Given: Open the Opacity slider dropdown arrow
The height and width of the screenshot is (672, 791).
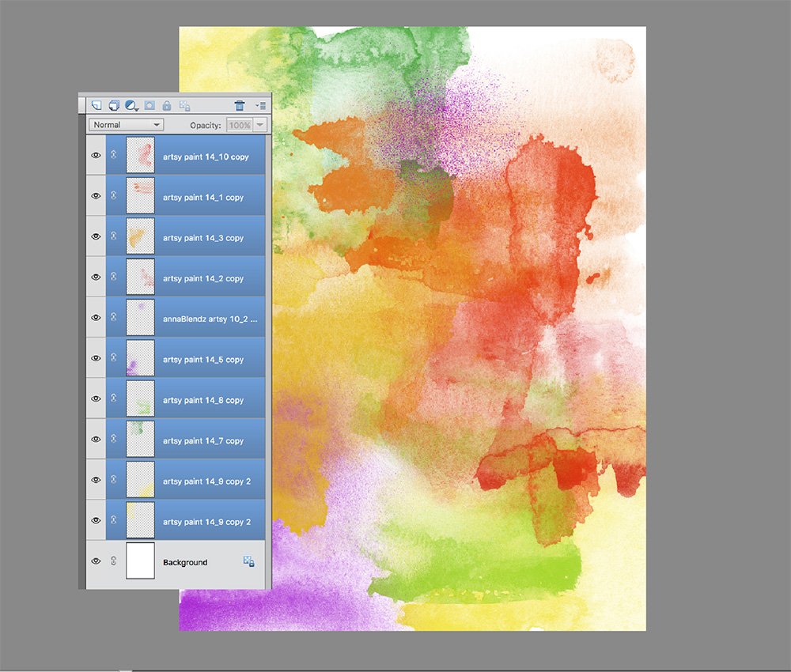Looking at the screenshot, I should (259, 125).
